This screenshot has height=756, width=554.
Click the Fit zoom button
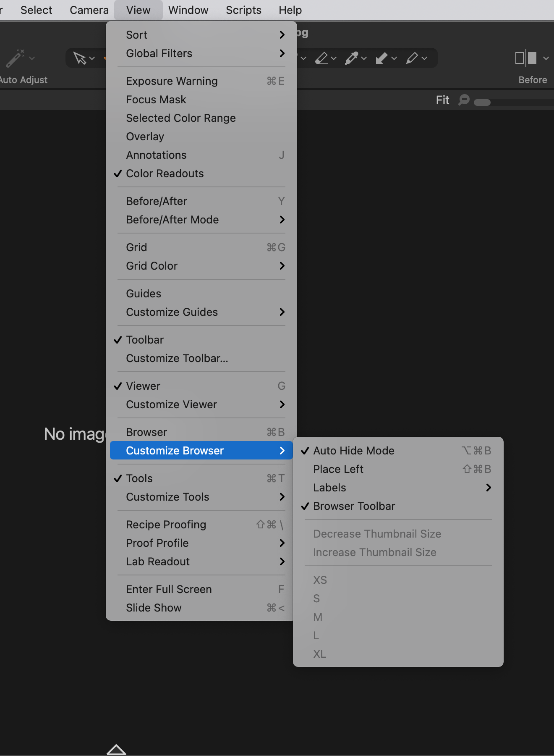tap(442, 100)
